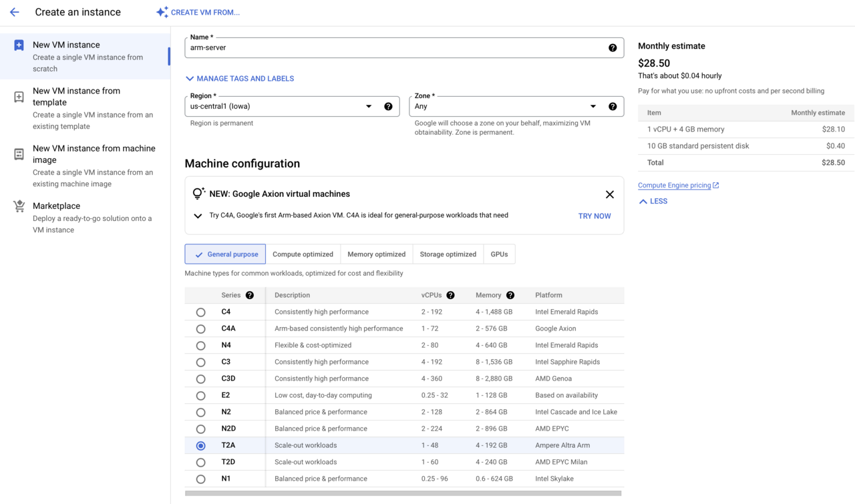Image resolution: width=855 pixels, height=504 pixels.
Task: Open help tooltip beside Series column header
Action: (250, 295)
